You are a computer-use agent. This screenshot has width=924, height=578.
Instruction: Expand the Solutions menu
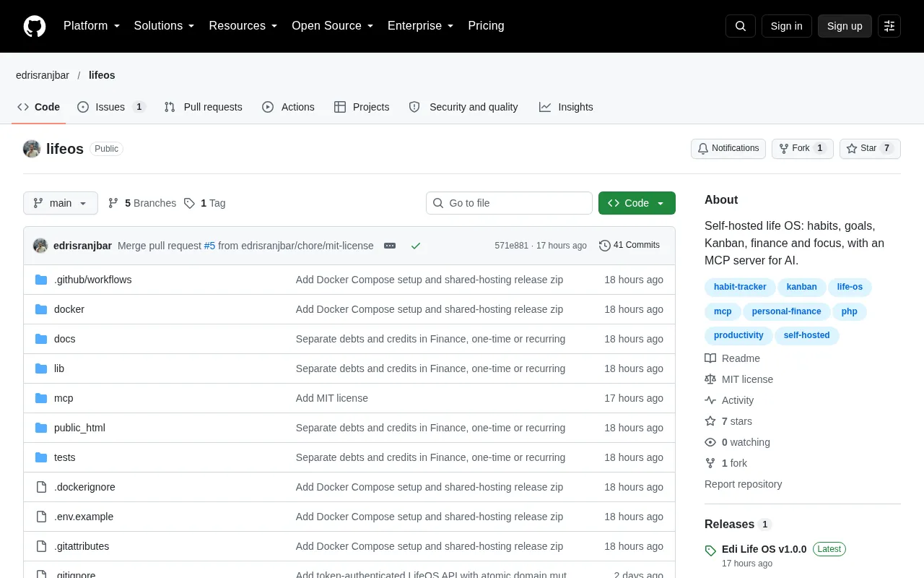(x=165, y=26)
